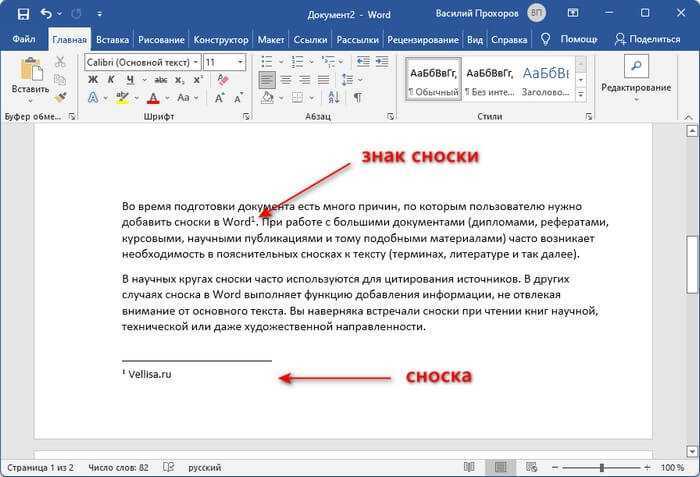This screenshot has height=477, width=700.
Task: Justify paragraph text
Action: tap(323, 80)
